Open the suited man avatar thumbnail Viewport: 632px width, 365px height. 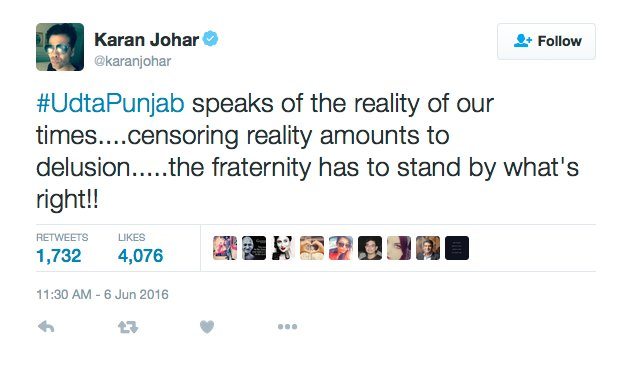[x=428, y=248]
